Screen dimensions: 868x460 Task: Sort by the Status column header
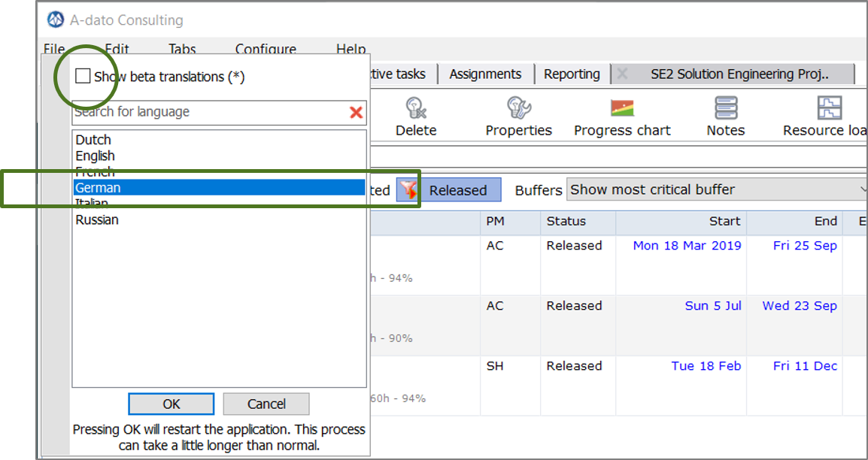[x=578, y=222]
